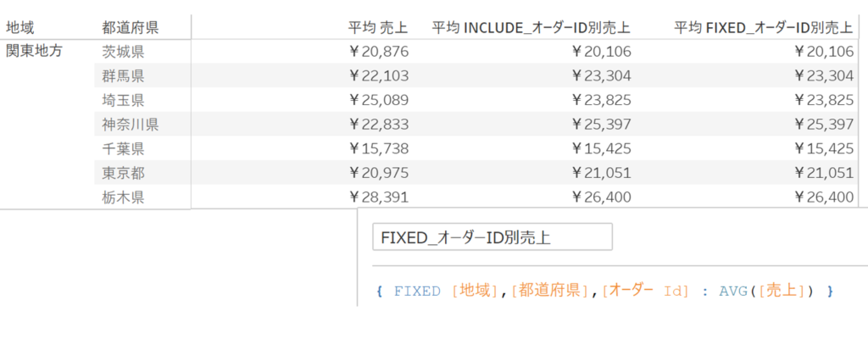The image size is (868, 339).
Task: Click the calculated field name input box
Action: tap(492, 237)
